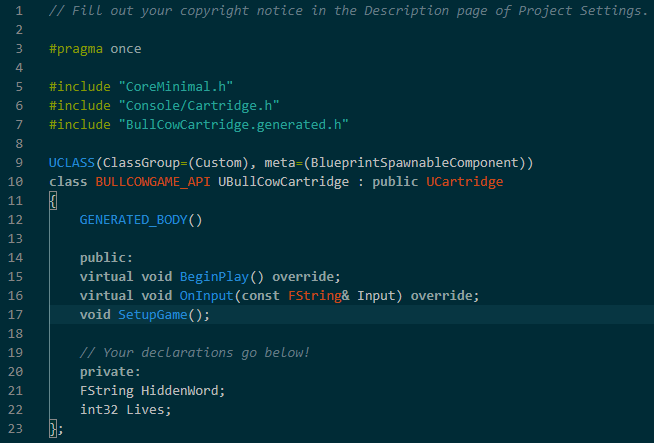Screen dimensions: 654x443
Task: Click line number 17 in the gutter
Action: tap(20, 314)
